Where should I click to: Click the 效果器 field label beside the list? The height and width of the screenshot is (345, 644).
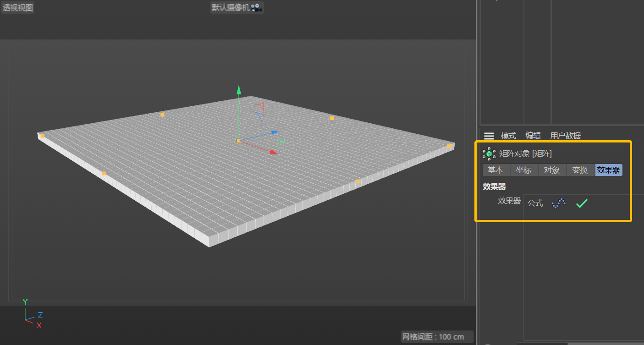[509, 201]
